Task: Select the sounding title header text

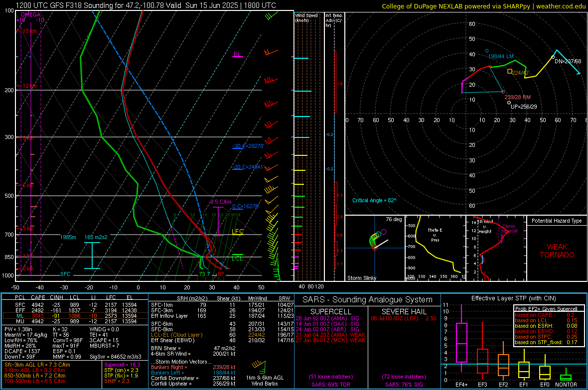Action: [146, 5]
